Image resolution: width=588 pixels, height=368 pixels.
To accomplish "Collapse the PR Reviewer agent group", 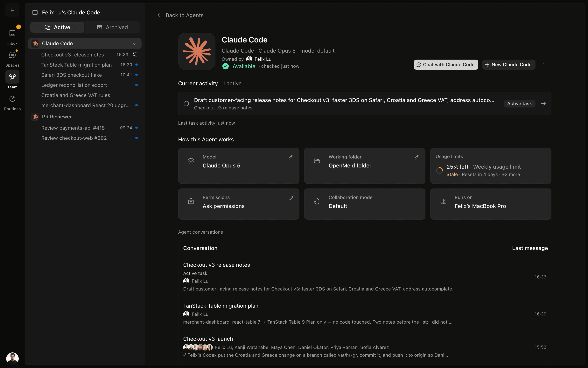I will tap(134, 117).
